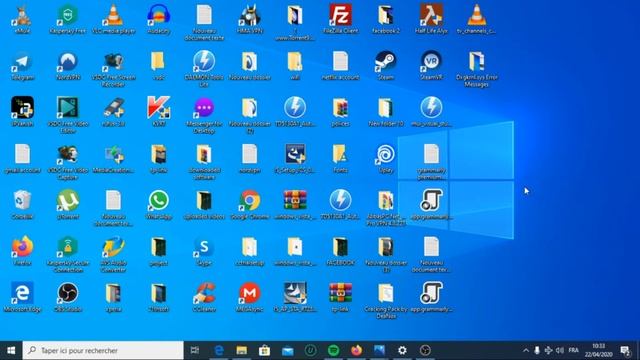
Task: Select the grammarly premium text file
Action: tap(431, 162)
